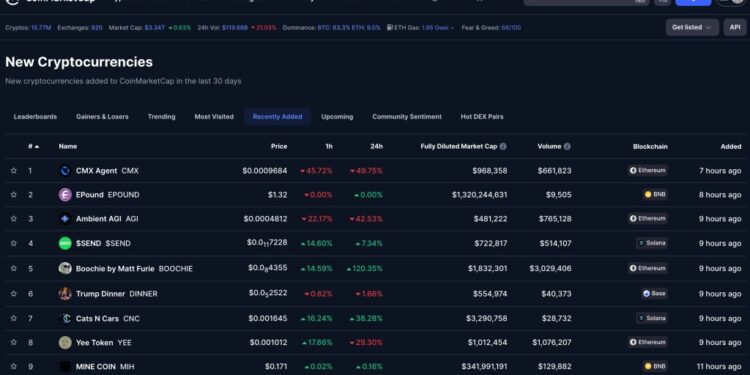Click the Base badge in Trump Dinner row
The image size is (750, 375).
pyautogui.click(x=654, y=293)
